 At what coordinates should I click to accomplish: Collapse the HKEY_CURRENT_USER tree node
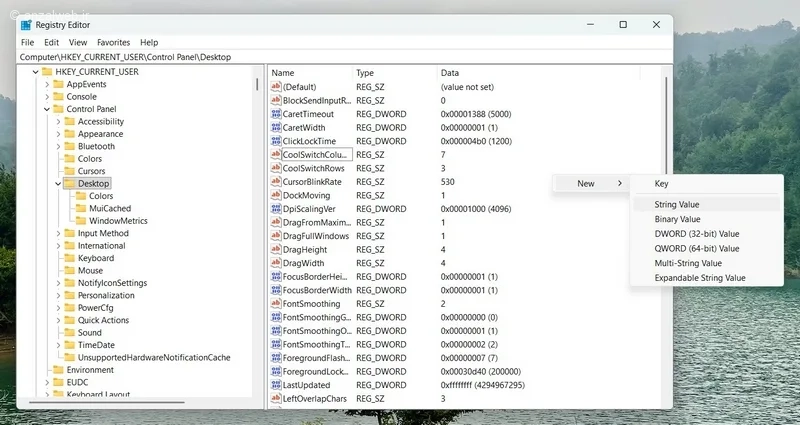point(35,72)
